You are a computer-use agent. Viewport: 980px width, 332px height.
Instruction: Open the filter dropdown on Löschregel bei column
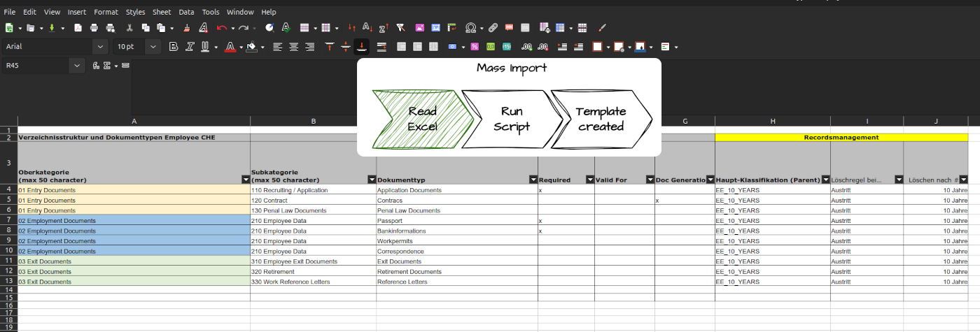click(x=898, y=180)
